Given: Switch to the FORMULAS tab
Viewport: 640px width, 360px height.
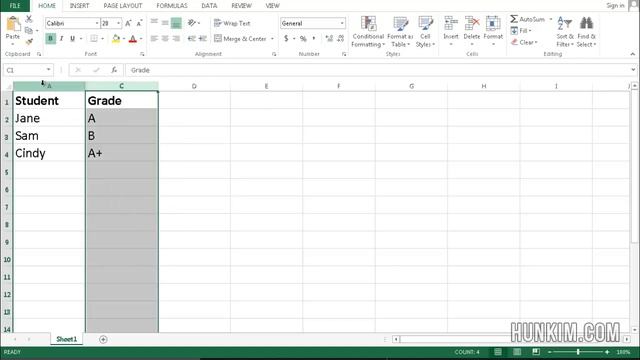Looking at the screenshot, I should (172, 6).
